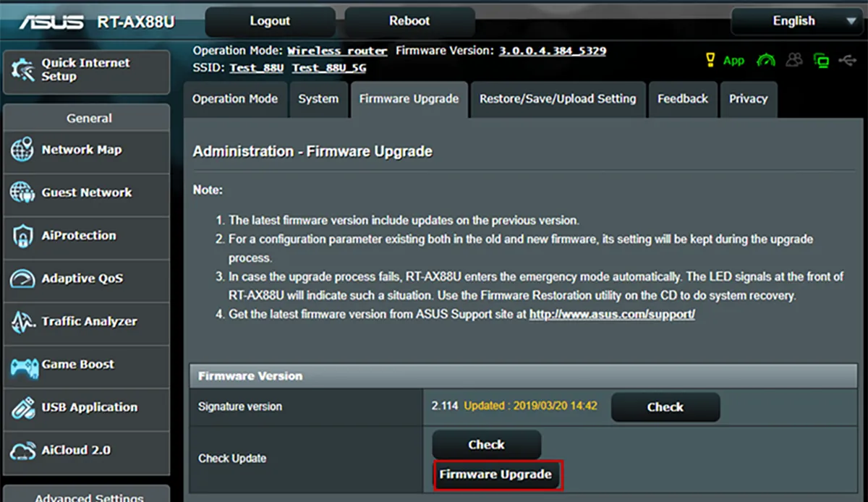Click the General section header

pos(89,118)
